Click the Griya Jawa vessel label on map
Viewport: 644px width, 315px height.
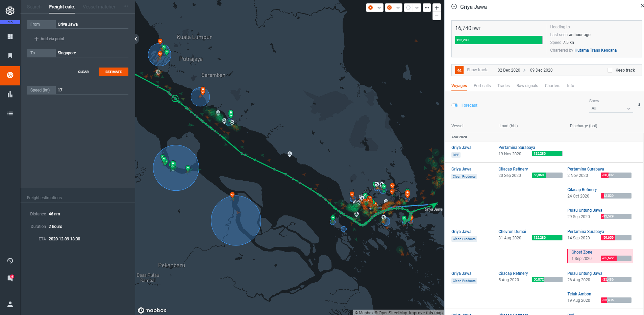pyautogui.click(x=433, y=209)
